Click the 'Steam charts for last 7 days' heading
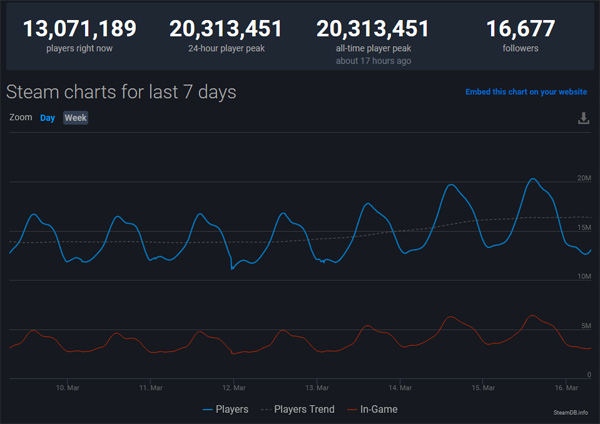600x424 pixels. [x=121, y=92]
